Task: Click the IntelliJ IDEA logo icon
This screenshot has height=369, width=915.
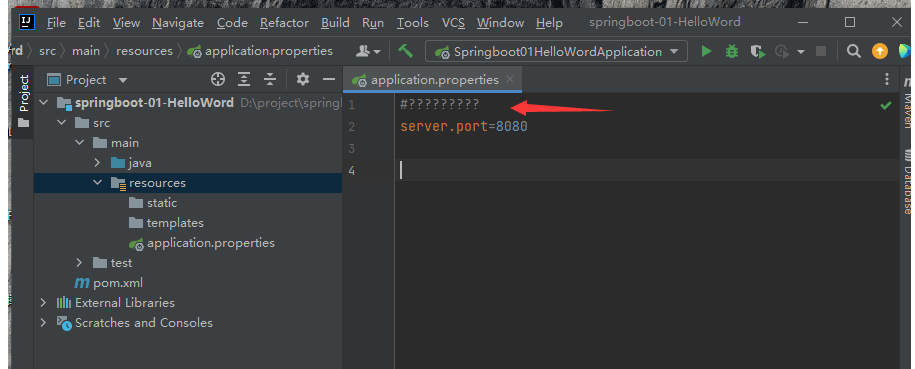Action: pyautogui.click(x=27, y=22)
